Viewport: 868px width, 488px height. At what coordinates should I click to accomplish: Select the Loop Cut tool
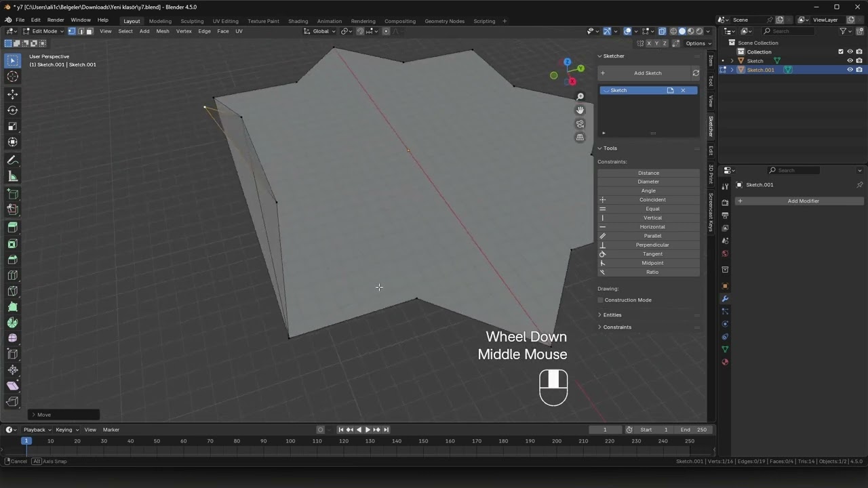[12, 275]
